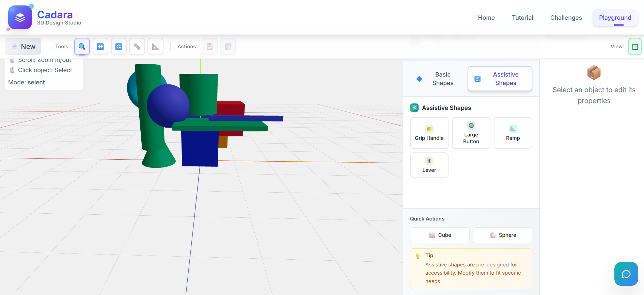Toggle the grid view button
This screenshot has width=644, height=295.
tap(635, 47)
